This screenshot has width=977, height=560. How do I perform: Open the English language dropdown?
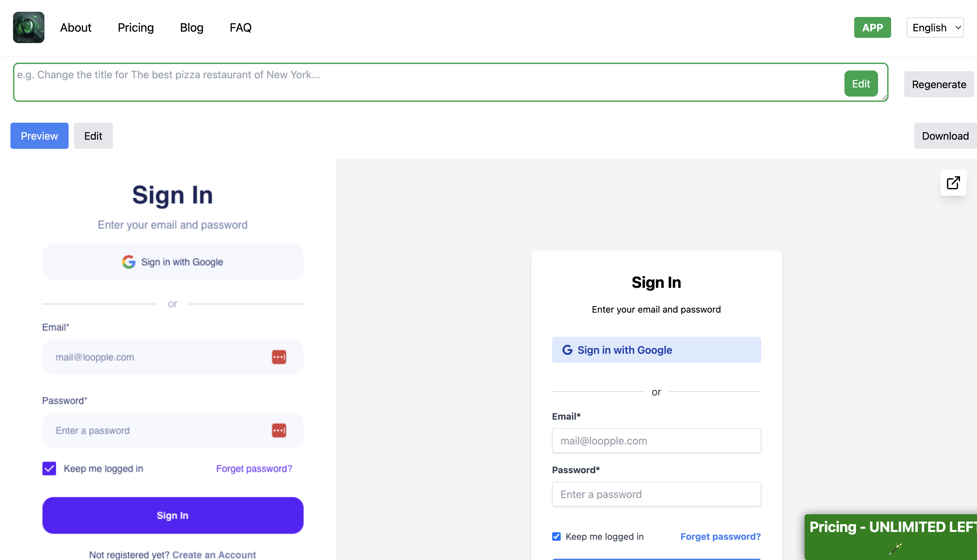935,28
